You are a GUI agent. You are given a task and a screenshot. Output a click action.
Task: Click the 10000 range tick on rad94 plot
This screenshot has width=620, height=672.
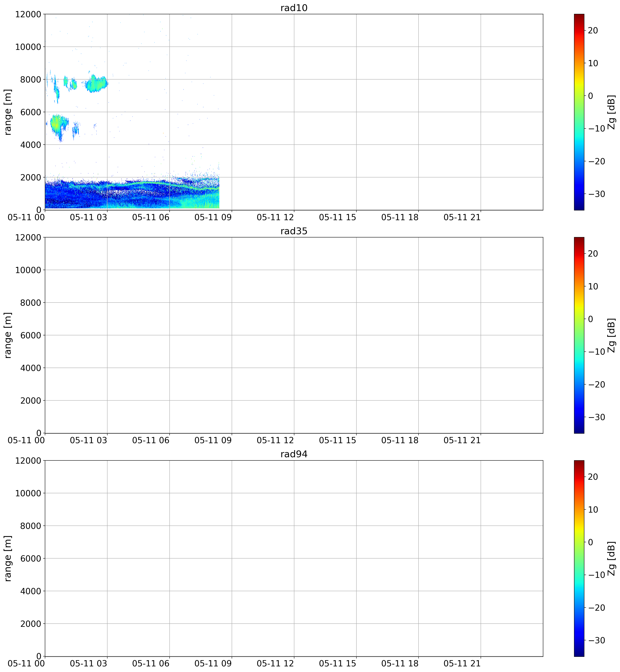click(x=28, y=493)
